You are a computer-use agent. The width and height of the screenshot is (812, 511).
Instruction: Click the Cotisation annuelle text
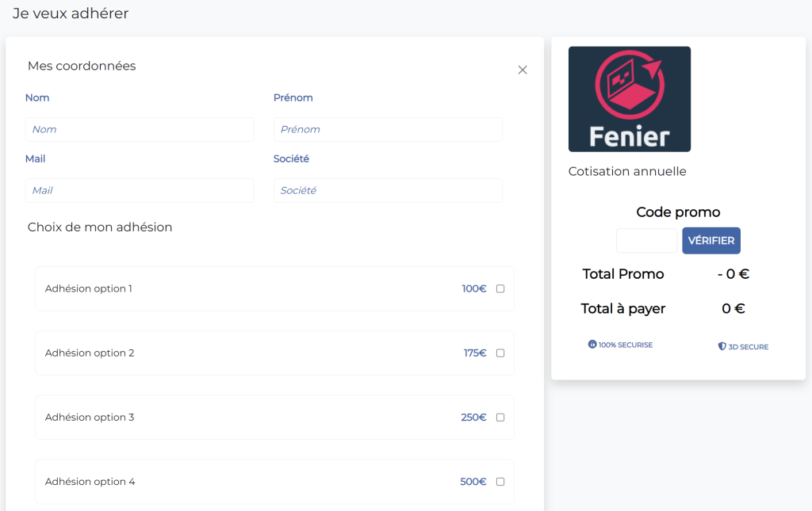(x=627, y=171)
